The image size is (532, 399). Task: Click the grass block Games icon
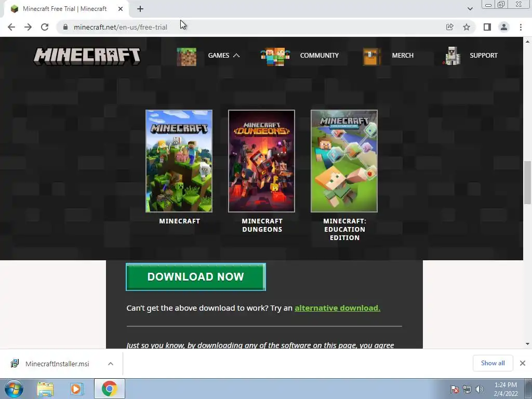click(187, 57)
